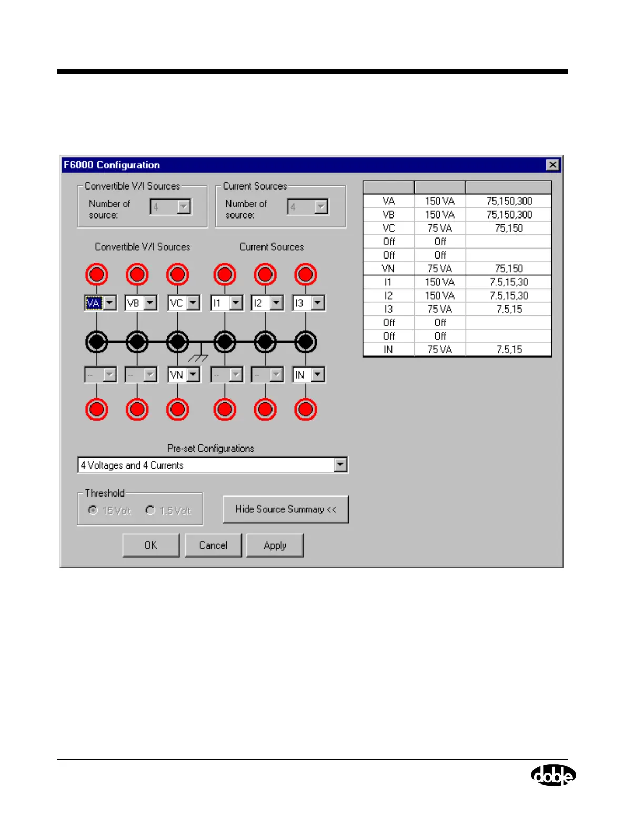Click the black common terminal below VC
Viewport: 644px width, 834px height.
coord(178,342)
